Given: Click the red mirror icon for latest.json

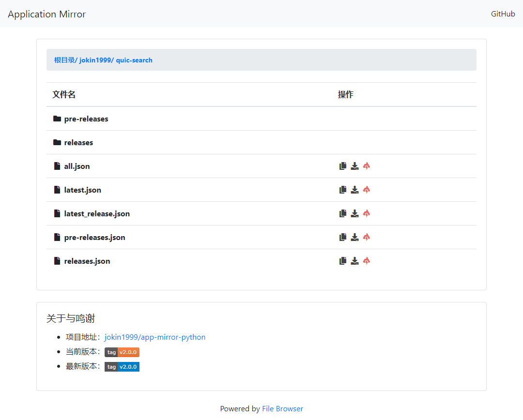Looking at the screenshot, I should click(x=367, y=189).
